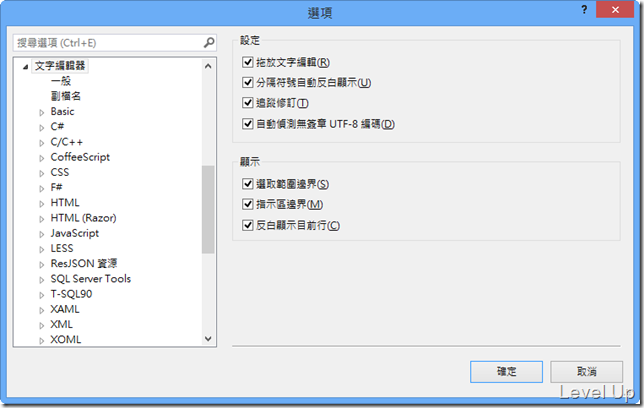Expand the JavaScript node arrow
Image resolution: width=644 pixels, height=408 pixels.
pos(41,234)
